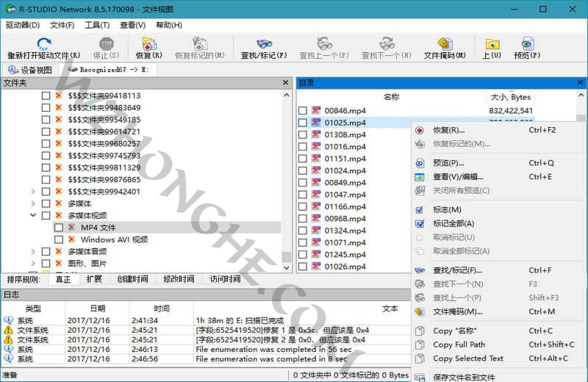Click folder tree scrollbar up arrow
Viewport: 588px width, 382px height.
(x=287, y=95)
